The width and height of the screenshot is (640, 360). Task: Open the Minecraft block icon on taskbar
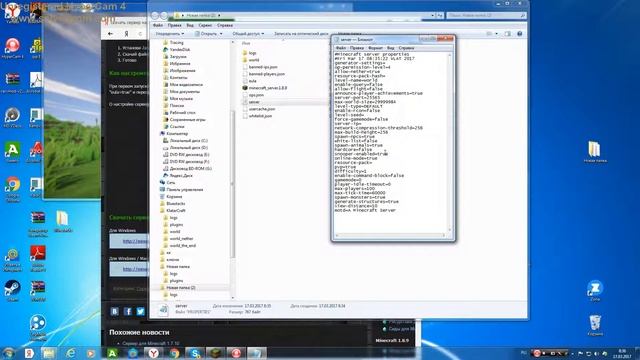pyautogui.click(x=216, y=353)
